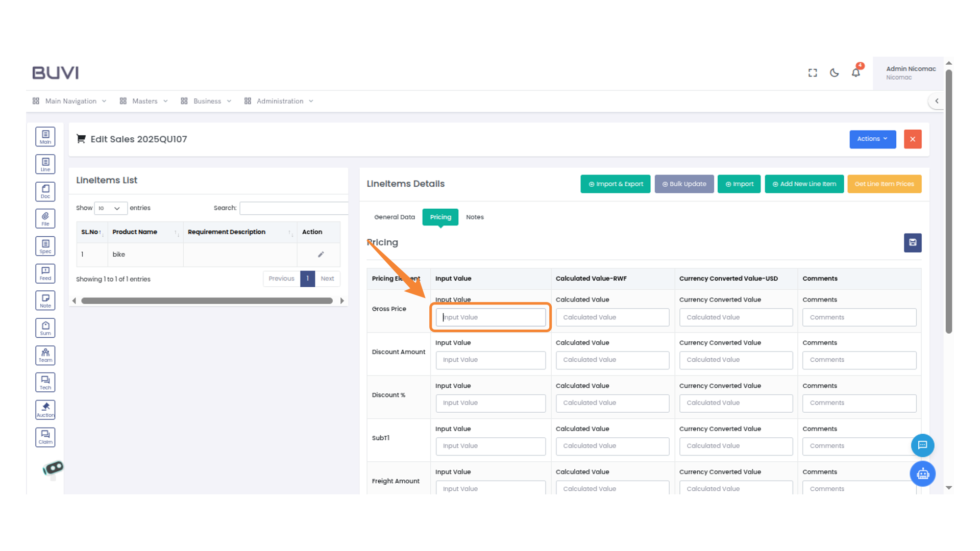Open the Actions dropdown
This screenshot has width=980, height=551.
click(x=872, y=139)
